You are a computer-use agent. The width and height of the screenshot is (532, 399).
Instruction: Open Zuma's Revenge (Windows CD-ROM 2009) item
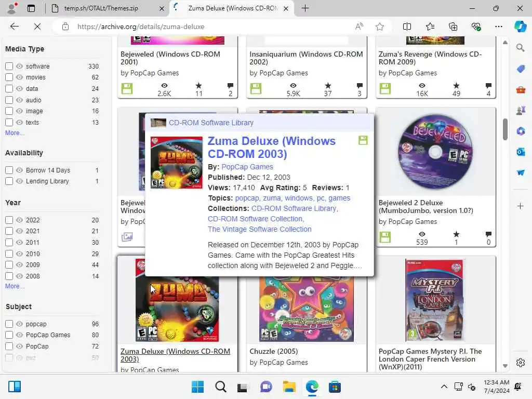[x=430, y=58]
